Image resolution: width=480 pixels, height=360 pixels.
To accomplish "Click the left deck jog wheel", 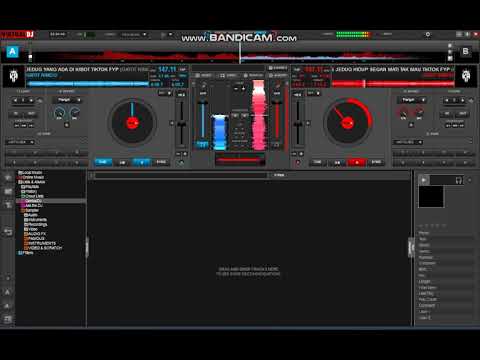I will [132, 123].
